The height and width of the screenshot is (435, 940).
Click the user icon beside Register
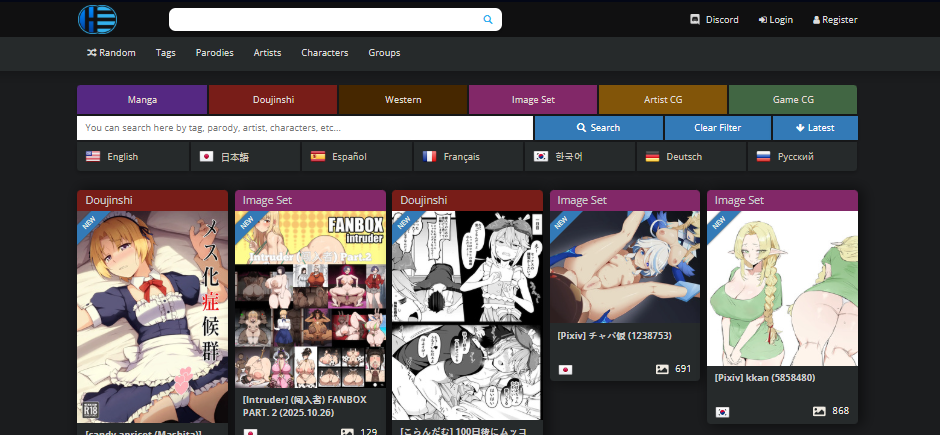point(816,20)
